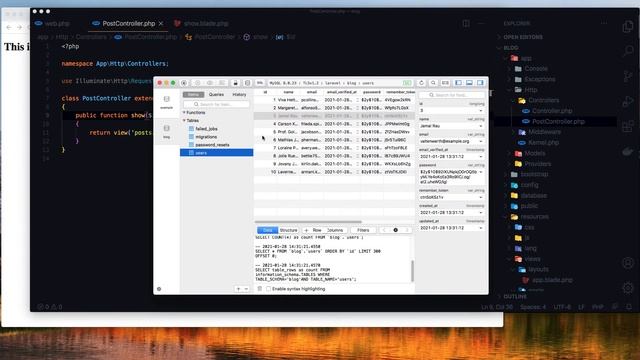Click the plus button under the tables list
This screenshot has width=640, height=360.
(x=238, y=289)
